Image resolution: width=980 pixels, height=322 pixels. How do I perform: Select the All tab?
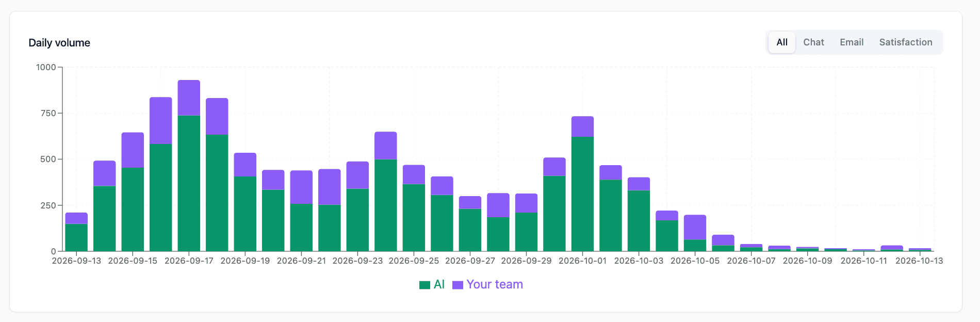pyautogui.click(x=782, y=42)
